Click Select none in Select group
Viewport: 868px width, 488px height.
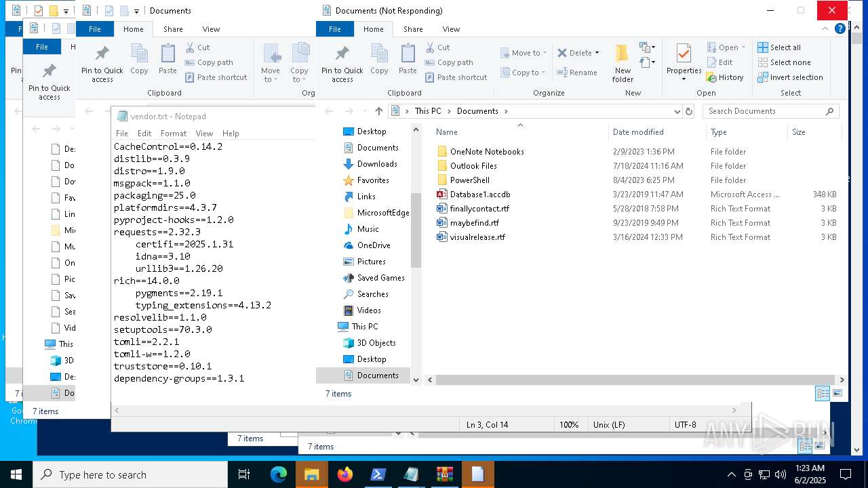pos(784,62)
